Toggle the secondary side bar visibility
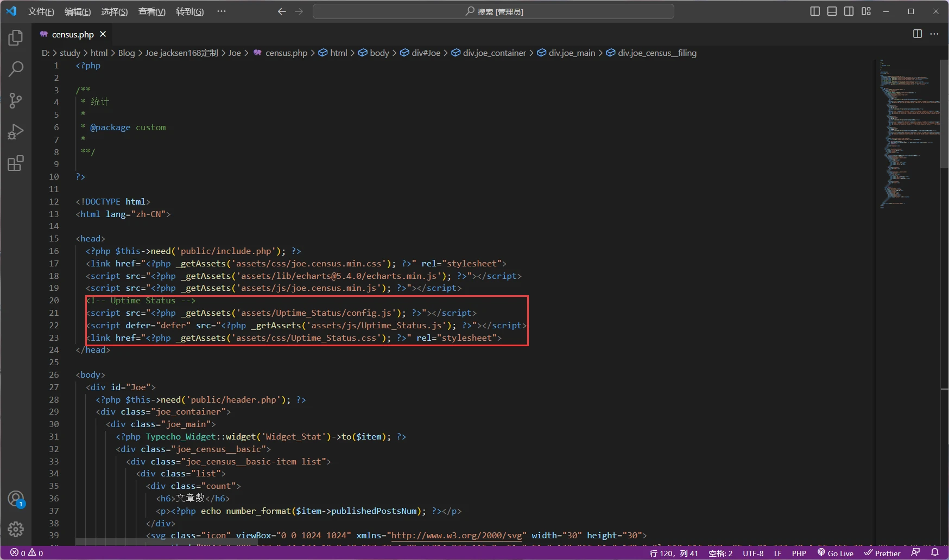The width and height of the screenshot is (949, 560). click(x=849, y=11)
